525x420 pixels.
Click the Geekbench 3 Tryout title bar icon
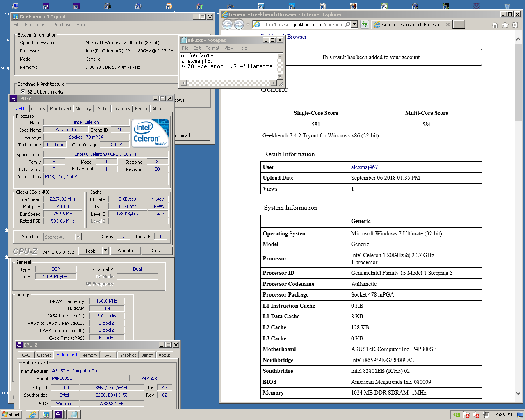[x=16, y=17]
